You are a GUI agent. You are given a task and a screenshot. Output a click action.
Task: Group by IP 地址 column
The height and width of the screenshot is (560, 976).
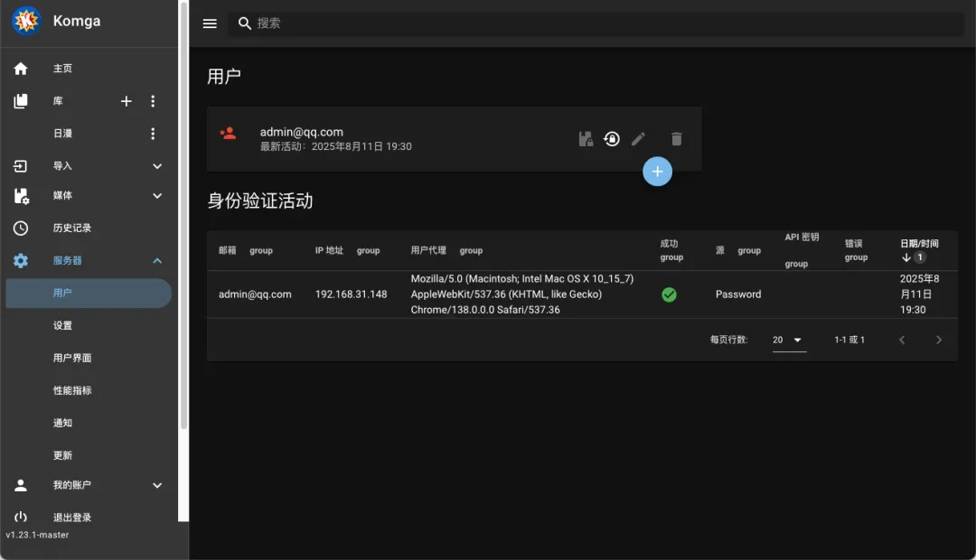(x=368, y=250)
